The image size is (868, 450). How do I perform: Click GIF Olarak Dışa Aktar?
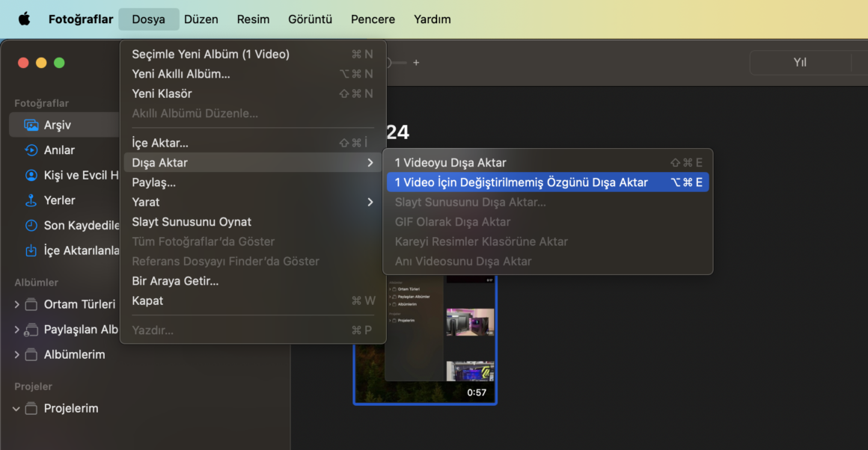point(548,222)
